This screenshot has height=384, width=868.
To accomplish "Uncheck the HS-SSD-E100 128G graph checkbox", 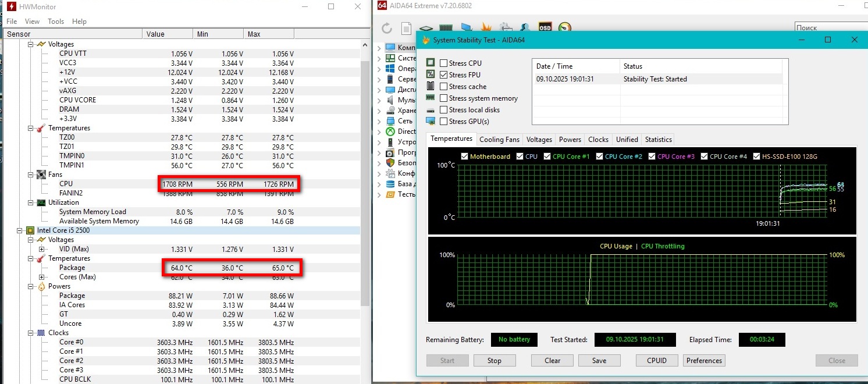I will point(756,156).
